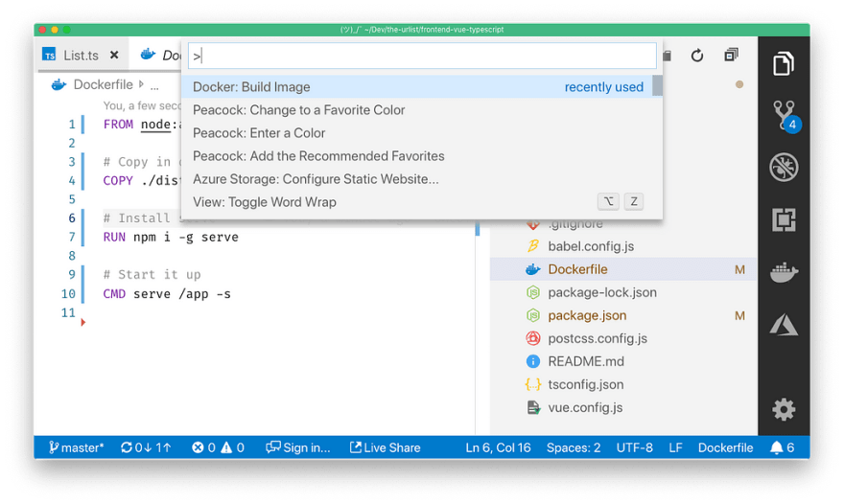844x504 pixels.
Task: Click sync changes indicator in status bar
Action: coord(146,447)
